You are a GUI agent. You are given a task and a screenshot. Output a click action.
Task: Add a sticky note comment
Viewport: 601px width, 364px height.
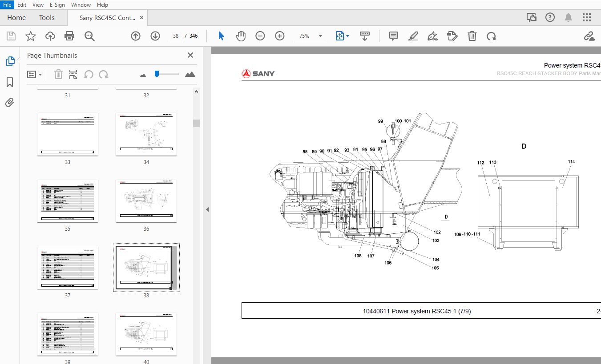coord(394,36)
